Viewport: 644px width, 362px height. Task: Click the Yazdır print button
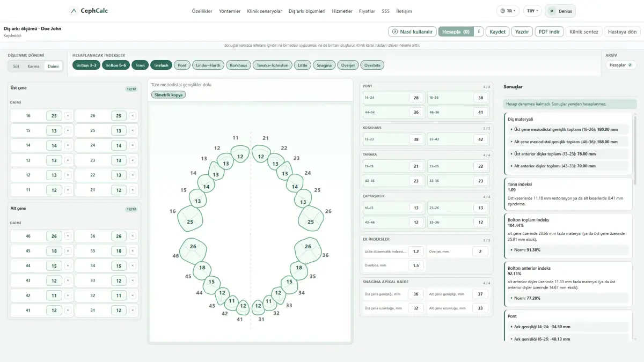[x=522, y=32]
